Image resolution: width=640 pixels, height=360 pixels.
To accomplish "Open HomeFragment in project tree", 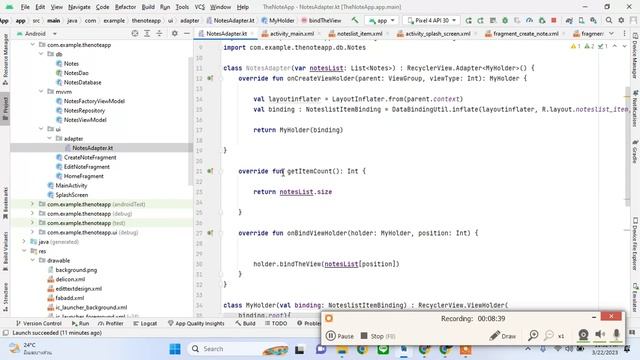I will 83,176.
